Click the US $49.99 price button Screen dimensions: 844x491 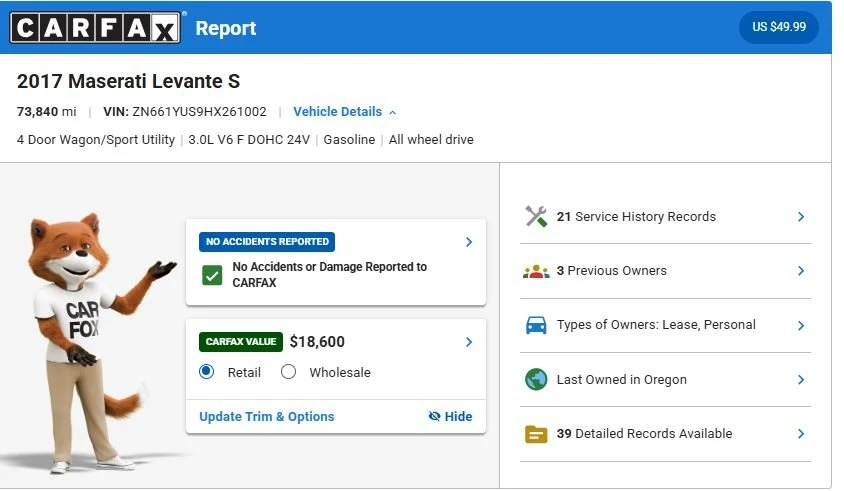point(779,27)
